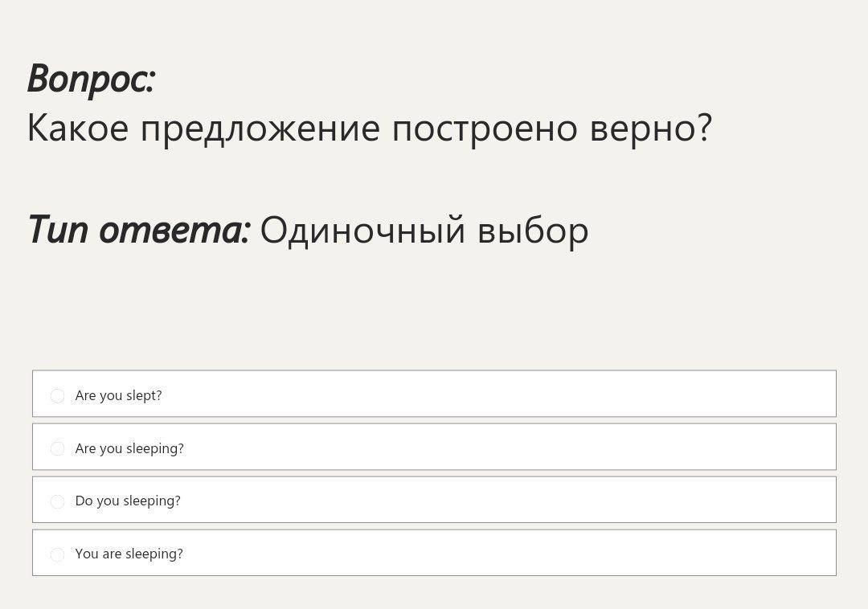868x609 pixels.
Task: Click the "You are sleeping?" answer text
Action: click(x=129, y=554)
